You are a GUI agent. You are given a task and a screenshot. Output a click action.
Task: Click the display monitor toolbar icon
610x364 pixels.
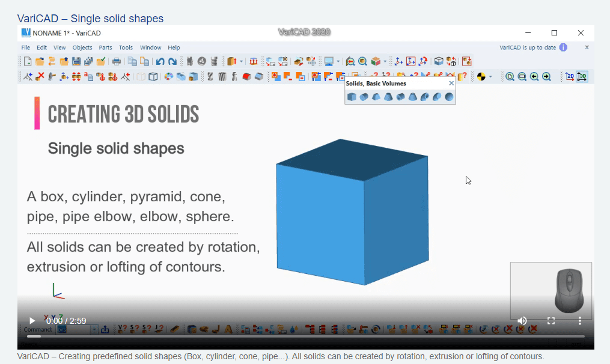click(x=329, y=61)
